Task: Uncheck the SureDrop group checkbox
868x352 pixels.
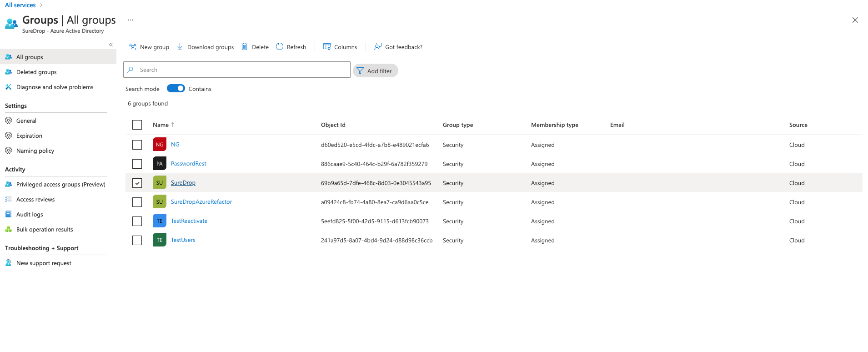Action: click(137, 183)
